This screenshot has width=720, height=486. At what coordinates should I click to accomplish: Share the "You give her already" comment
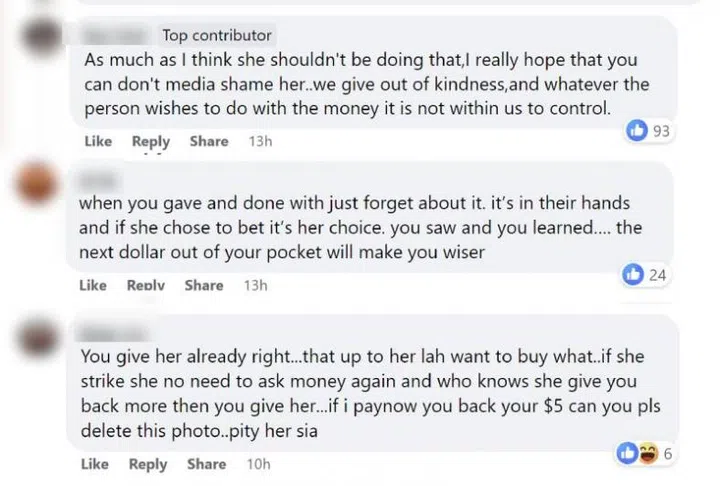tap(206, 464)
